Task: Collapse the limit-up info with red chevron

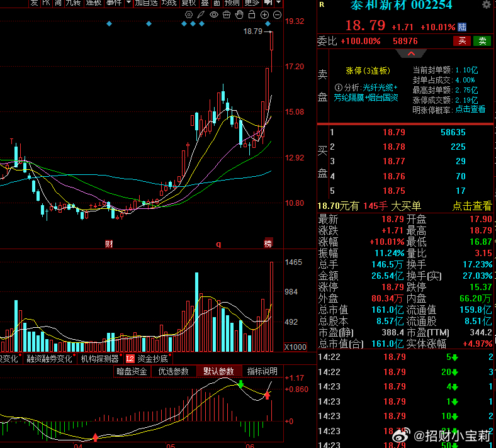Action: click(x=411, y=53)
